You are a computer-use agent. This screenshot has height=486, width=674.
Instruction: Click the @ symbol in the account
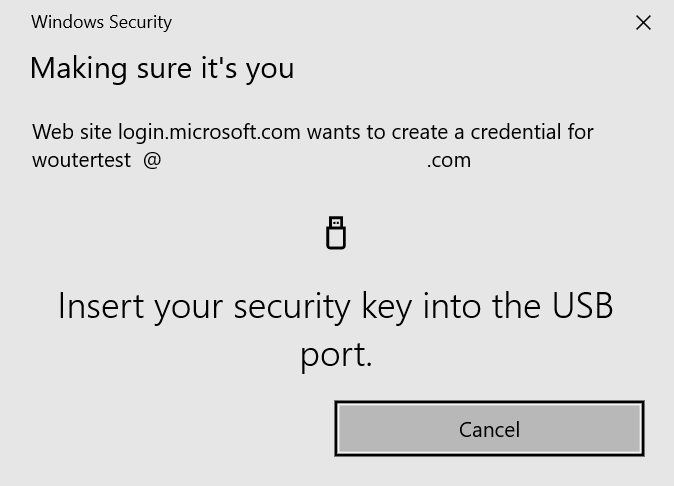pyautogui.click(x=152, y=160)
